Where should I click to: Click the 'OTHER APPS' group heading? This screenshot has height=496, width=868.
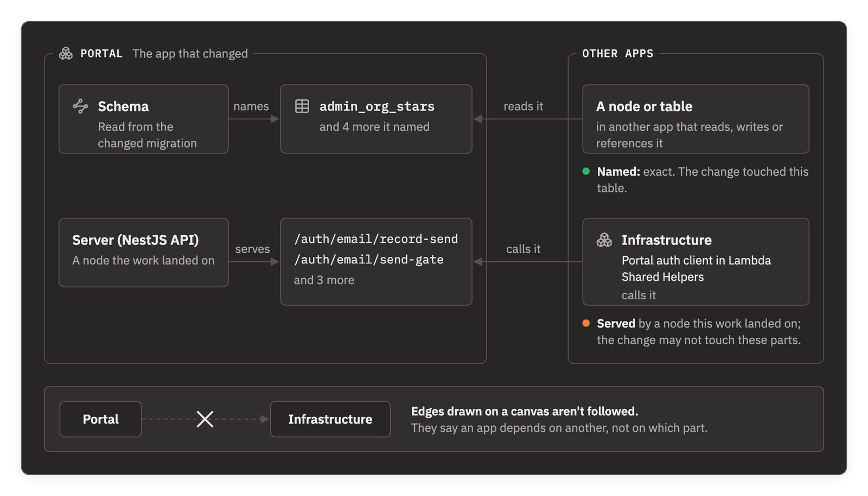click(x=617, y=54)
